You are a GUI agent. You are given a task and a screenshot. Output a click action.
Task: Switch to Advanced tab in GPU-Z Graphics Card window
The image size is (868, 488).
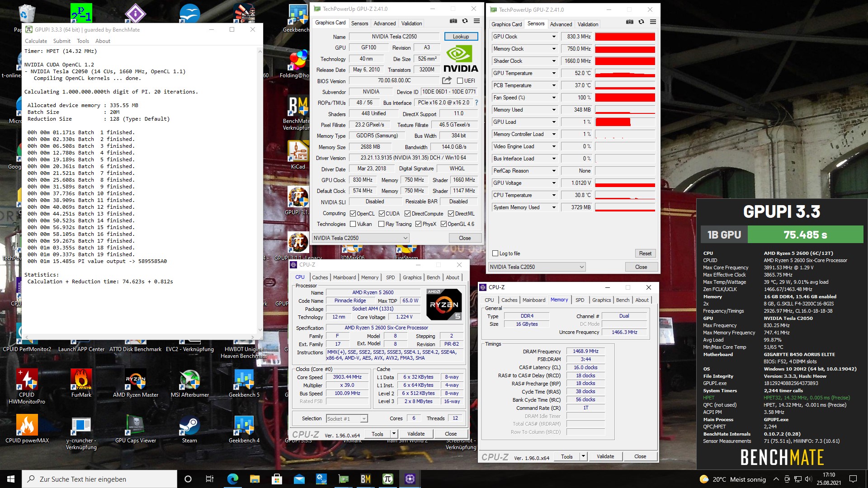(385, 23)
